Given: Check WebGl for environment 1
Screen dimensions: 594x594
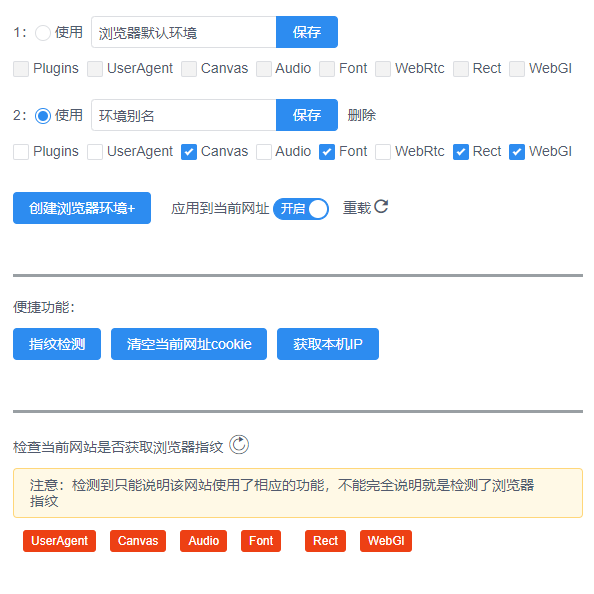Looking at the screenshot, I should click(517, 69).
